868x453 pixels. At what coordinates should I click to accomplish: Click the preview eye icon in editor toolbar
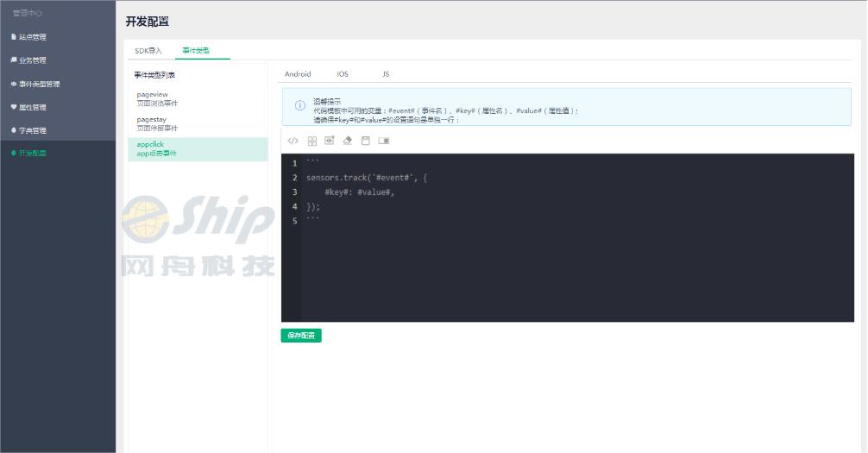point(330,141)
